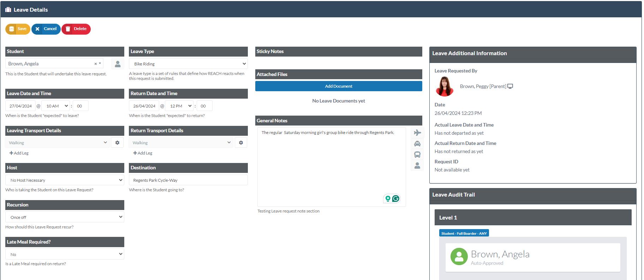Screen dimensions: 644x280
Task: Click the green avatar for Brown, Angela
Action: tap(459, 257)
